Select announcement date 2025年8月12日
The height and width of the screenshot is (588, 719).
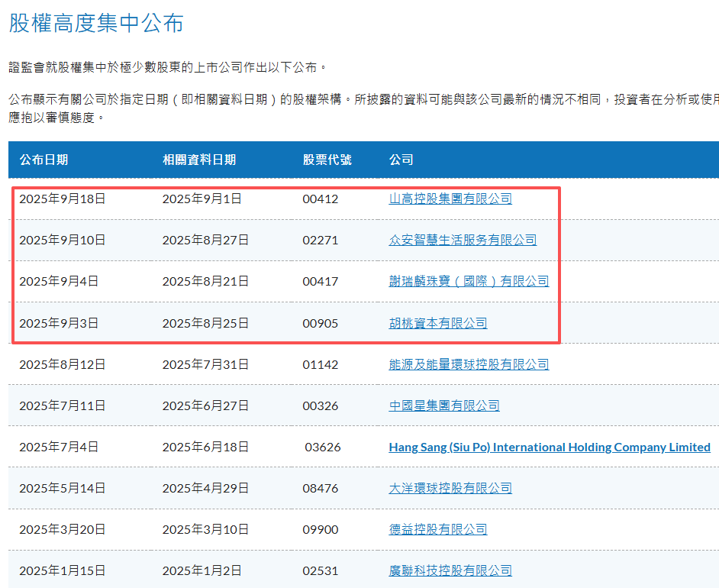(x=63, y=364)
